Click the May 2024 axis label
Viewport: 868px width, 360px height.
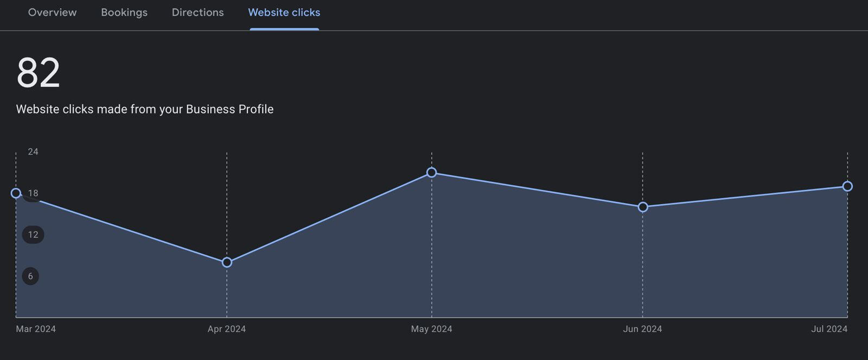coord(432,329)
